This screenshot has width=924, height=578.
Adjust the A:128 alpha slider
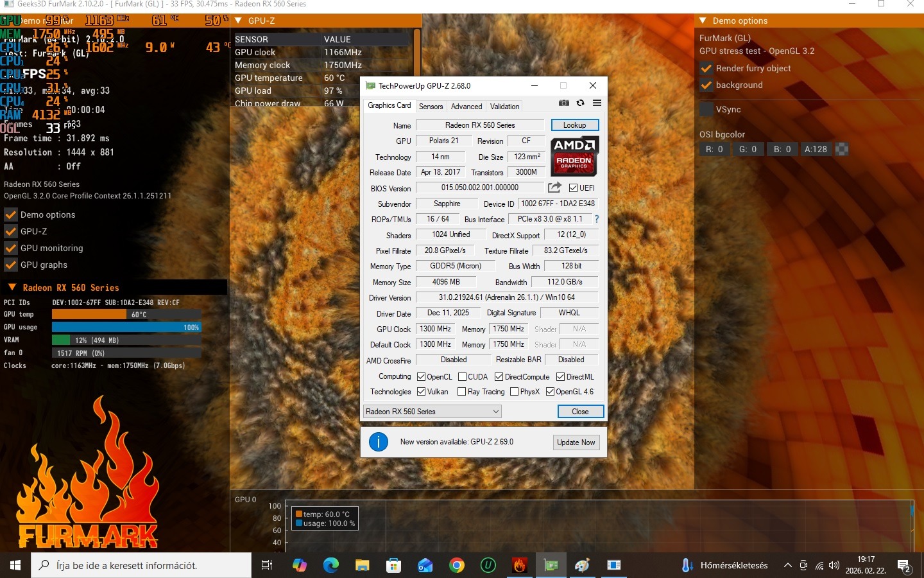pyautogui.click(x=816, y=149)
